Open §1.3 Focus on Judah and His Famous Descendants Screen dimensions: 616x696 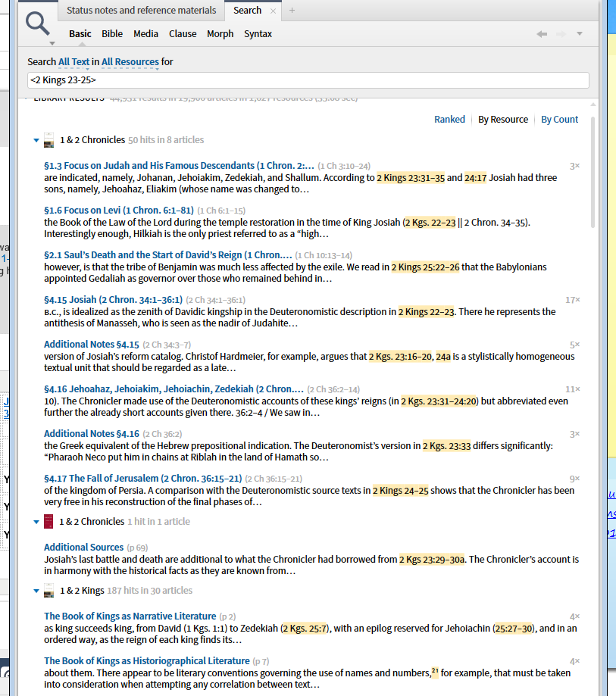(179, 166)
